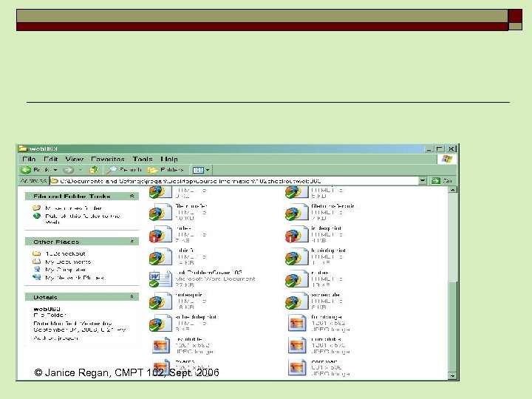Open My Computer in Other Places
Viewport: 532px width, 399px height.
coord(66,270)
